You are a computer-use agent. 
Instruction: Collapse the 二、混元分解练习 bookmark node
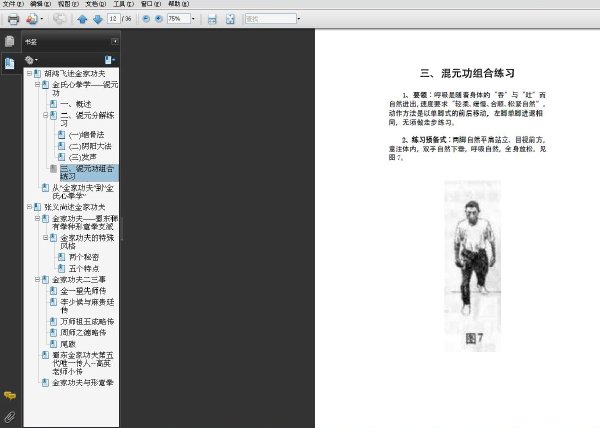coord(45,115)
